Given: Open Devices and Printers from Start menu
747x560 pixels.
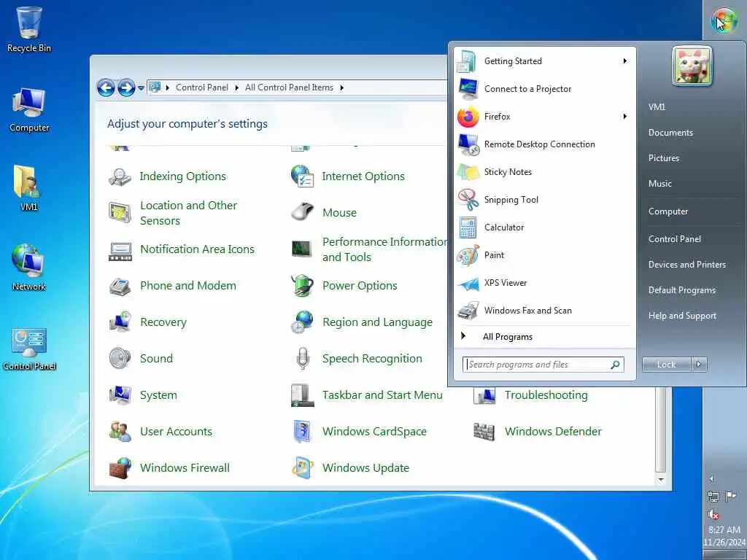Looking at the screenshot, I should point(687,265).
